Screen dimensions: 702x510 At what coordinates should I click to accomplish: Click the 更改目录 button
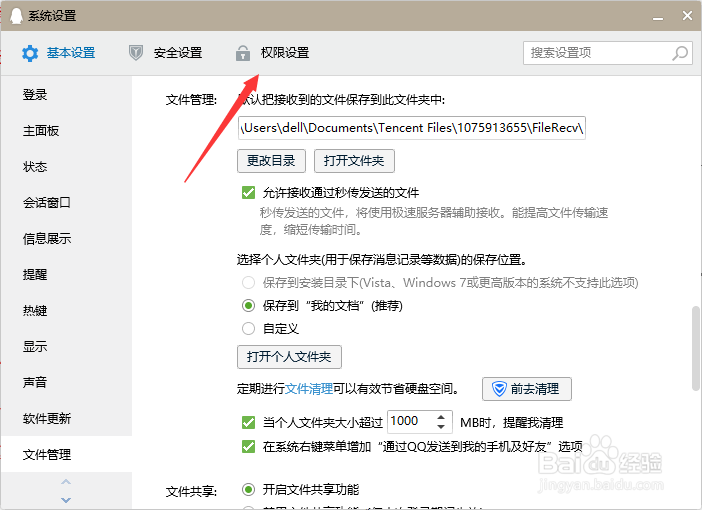click(271, 161)
